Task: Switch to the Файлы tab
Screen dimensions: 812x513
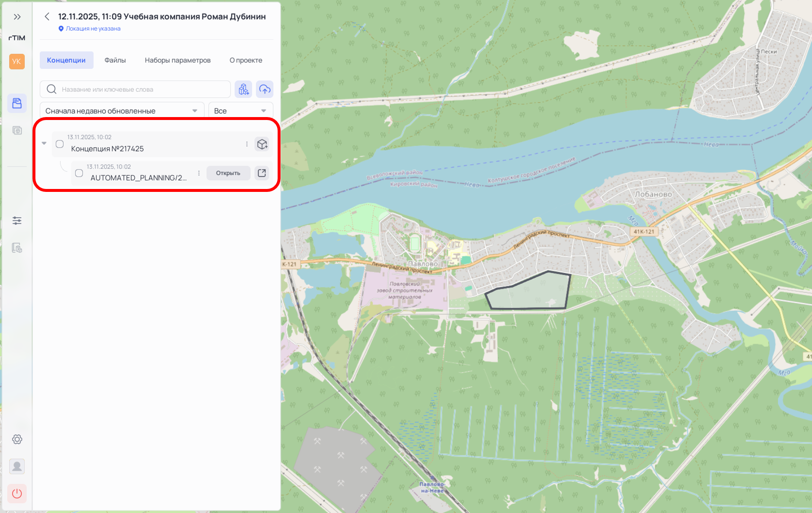Action: pos(115,60)
